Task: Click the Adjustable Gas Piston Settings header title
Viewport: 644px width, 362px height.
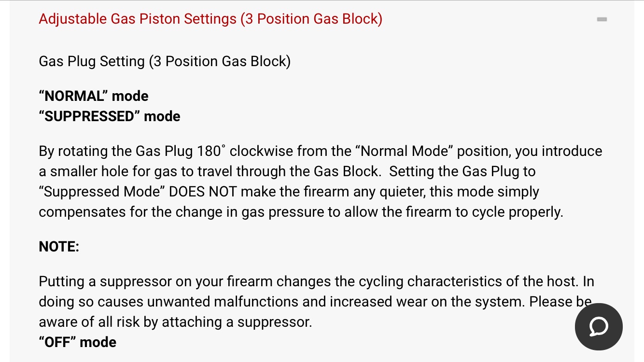Action: coord(210,19)
